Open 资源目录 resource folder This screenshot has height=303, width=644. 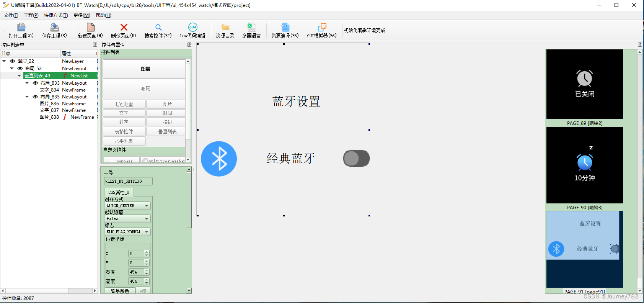[225, 30]
